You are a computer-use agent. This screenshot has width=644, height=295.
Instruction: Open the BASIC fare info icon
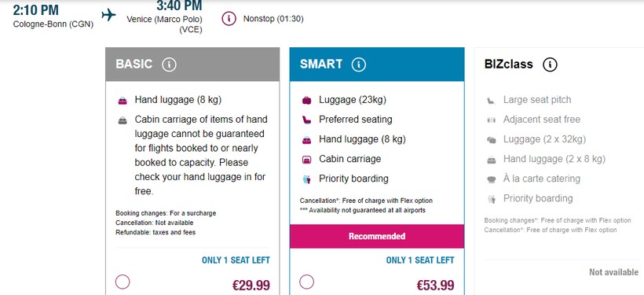tap(169, 65)
